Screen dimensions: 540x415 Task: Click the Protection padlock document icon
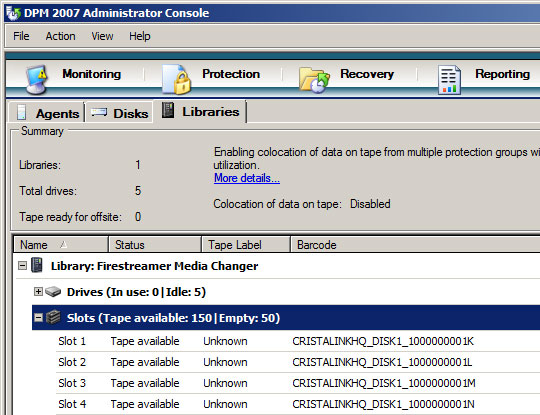176,79
